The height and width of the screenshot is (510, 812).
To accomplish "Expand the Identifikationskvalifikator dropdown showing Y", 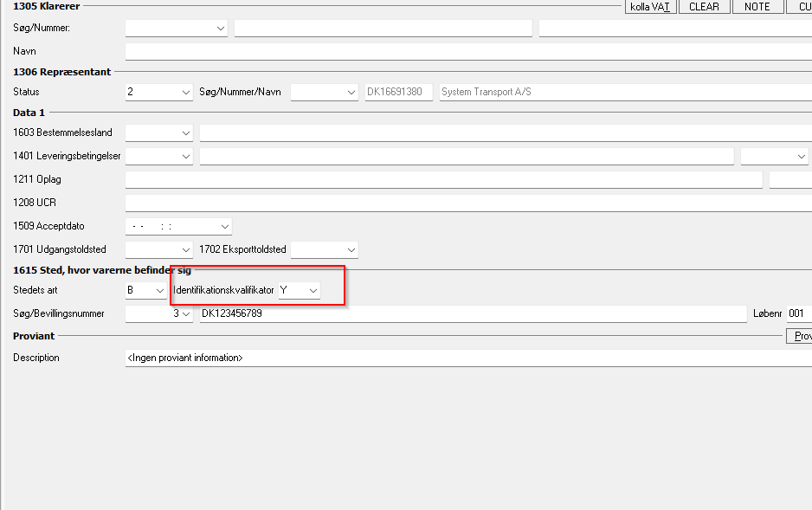I will [x=313, y=291].
